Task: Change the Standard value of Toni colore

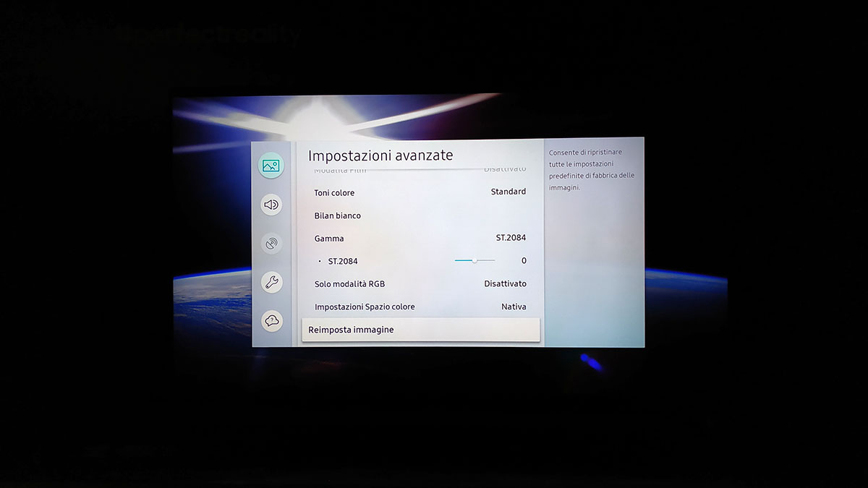Action: [508, 192]
